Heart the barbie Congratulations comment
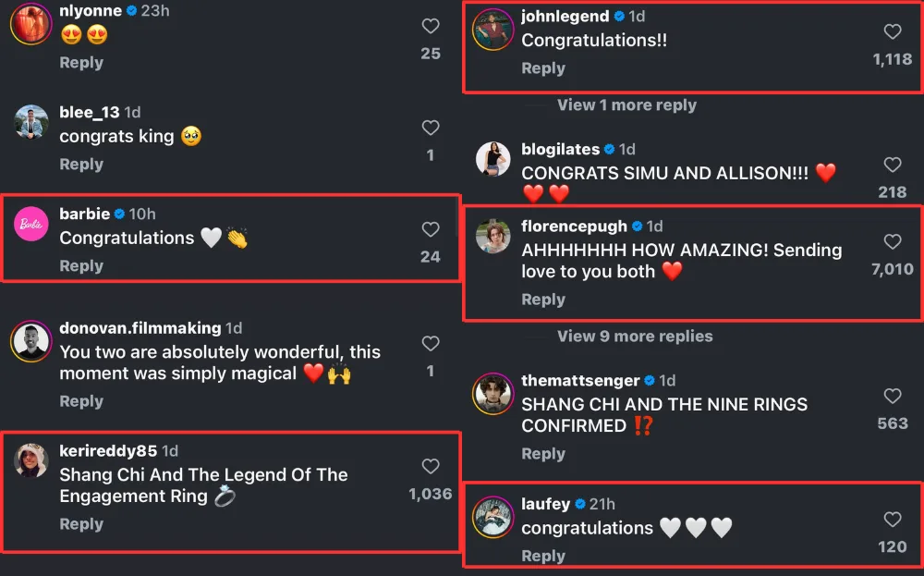This screenshot has height=576, width=924. point(431,229)
